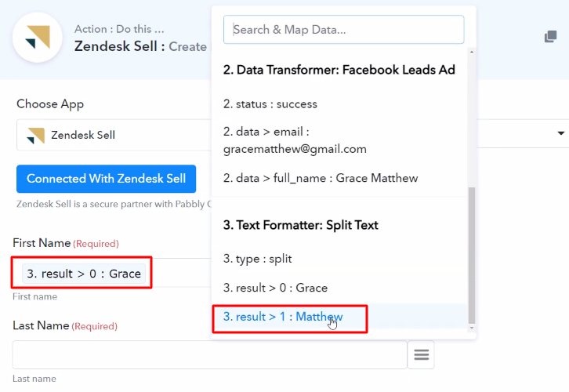
Task: Click the Zendesk Sell logo in header
Action: point(38,38)
